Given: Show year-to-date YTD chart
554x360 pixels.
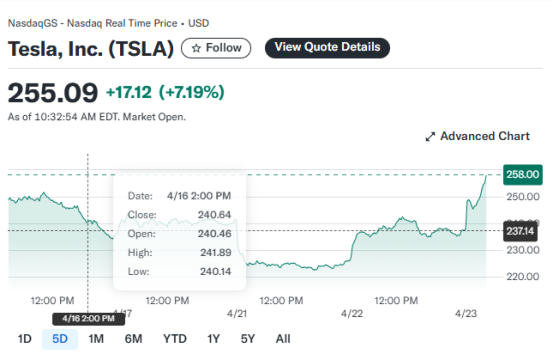Looking at the screenshot, I should (175, 339).
